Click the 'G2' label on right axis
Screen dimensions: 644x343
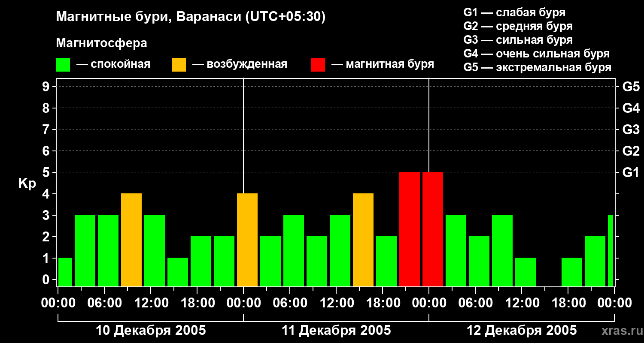(x=631, y=151)
